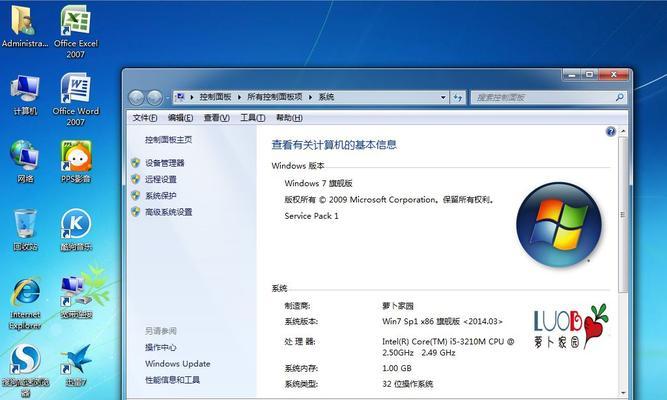Expand the arrow before 控制面板 breadcrumb
The height and width of the screenshot is (400, 667).
tap(192, 97)
